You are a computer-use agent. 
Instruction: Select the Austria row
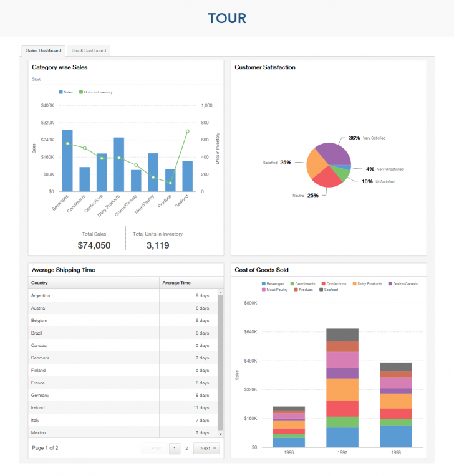pos(123,308)
